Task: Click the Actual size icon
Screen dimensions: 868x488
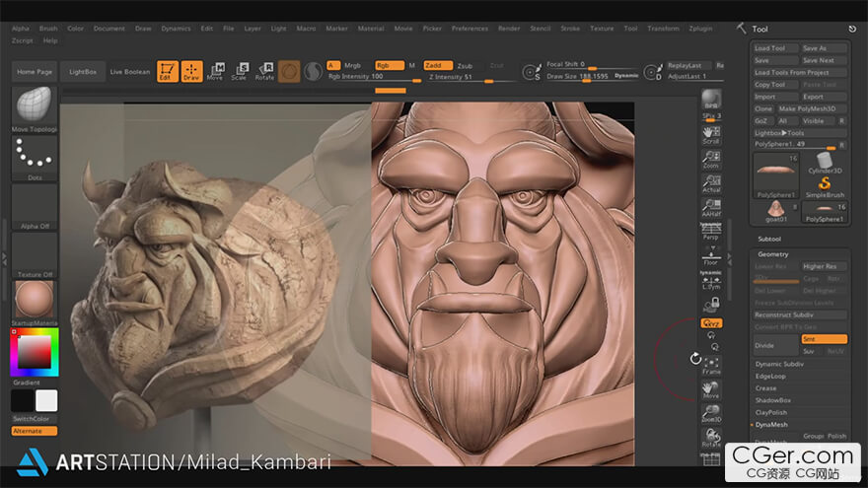Action: pyautogui.click(x=711, y=183)
